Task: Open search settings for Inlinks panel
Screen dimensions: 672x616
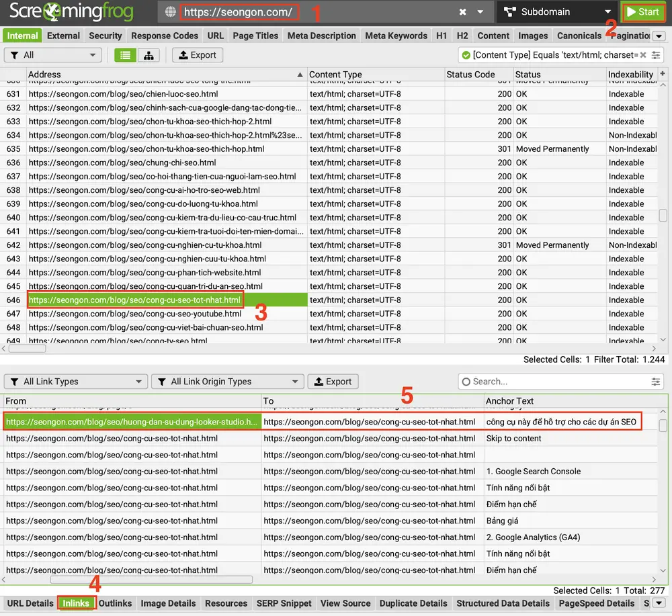Action: coord(656,382)
